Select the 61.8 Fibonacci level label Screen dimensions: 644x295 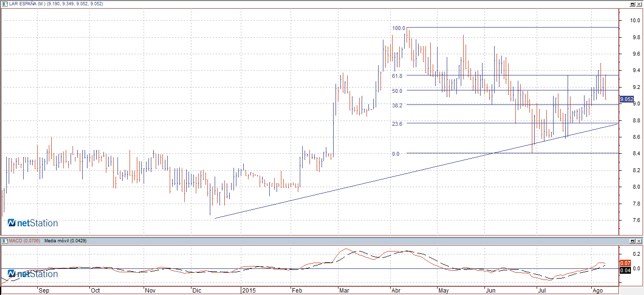397,75
